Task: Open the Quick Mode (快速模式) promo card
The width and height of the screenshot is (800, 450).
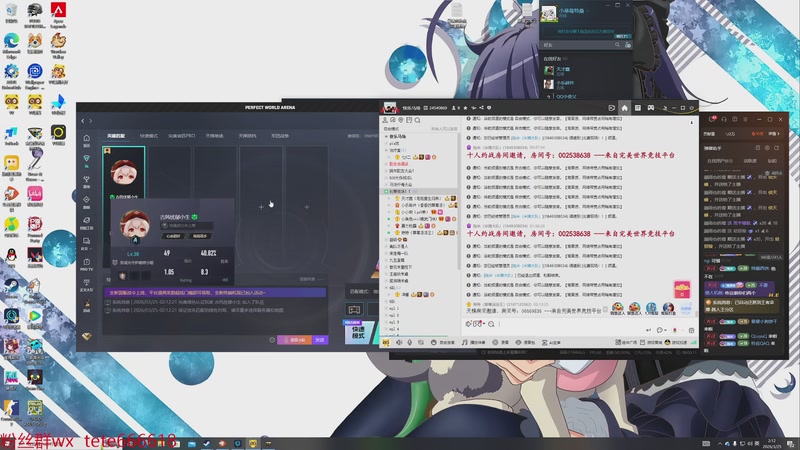Action: (x=359, y=332)
